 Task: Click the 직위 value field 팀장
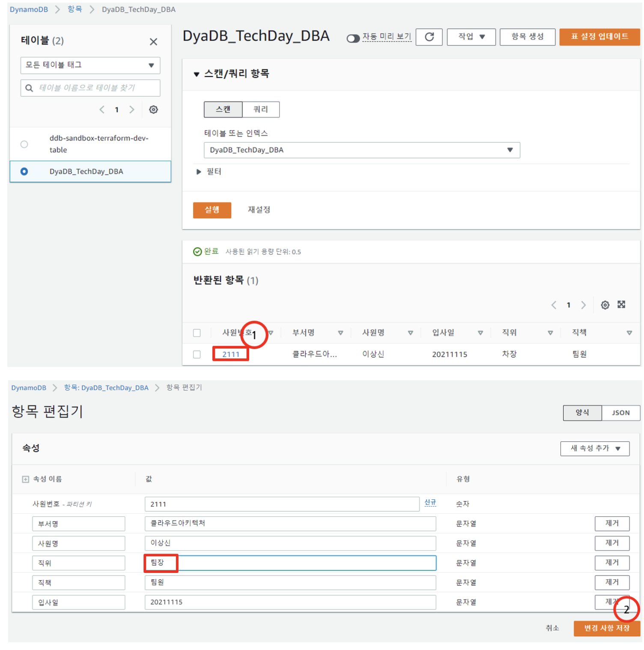(x=290, y=563)
